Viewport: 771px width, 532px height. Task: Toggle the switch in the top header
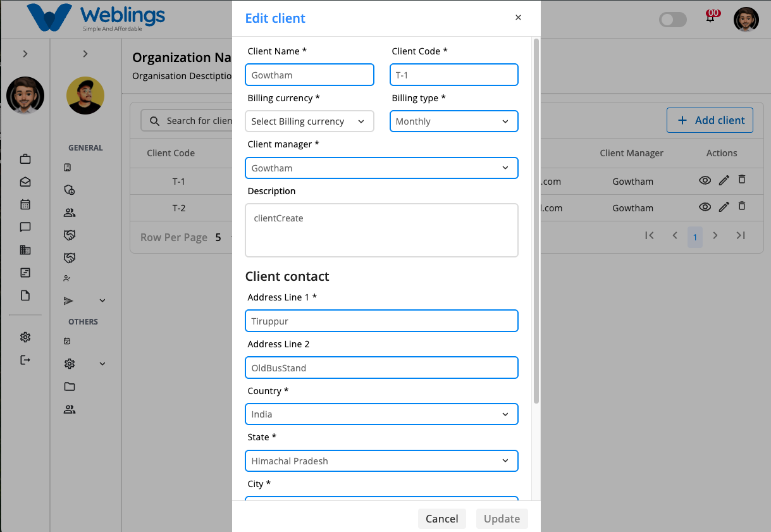pyautogui.click(x=673, y=20)
